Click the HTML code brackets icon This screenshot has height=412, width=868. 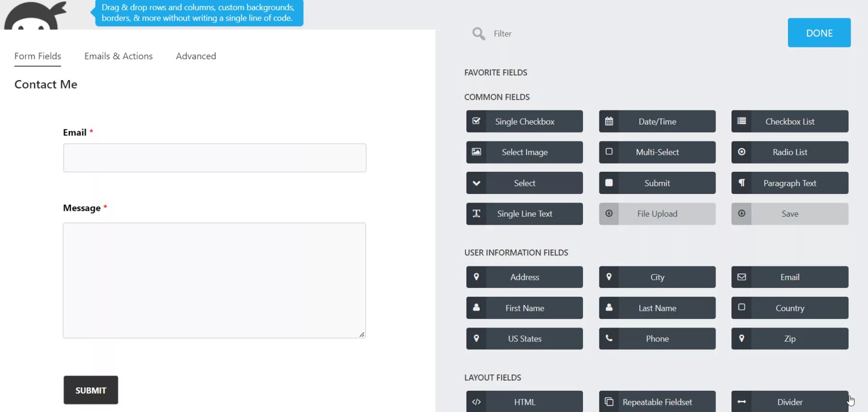[476, 402]
